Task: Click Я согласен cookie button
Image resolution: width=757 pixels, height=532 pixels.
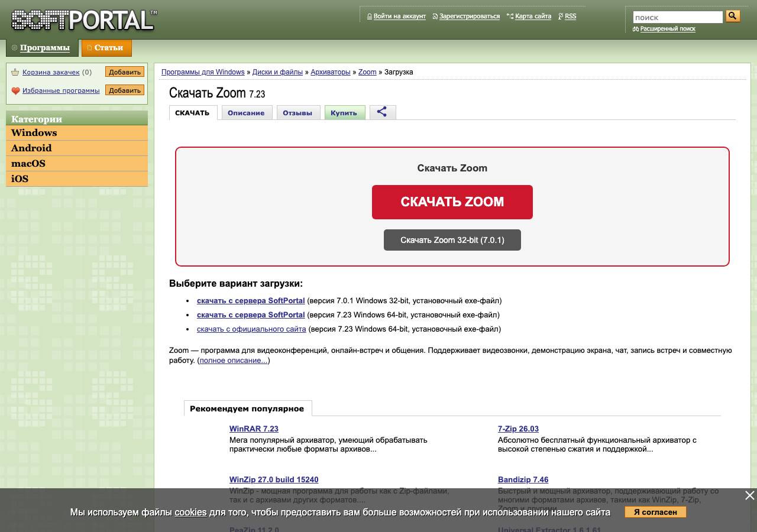Action: point(655,512)
